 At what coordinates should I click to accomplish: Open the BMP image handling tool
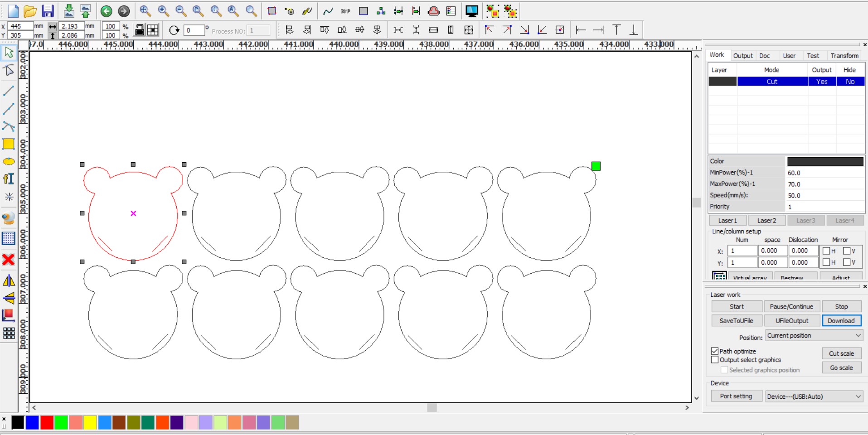tap(345, 11)
